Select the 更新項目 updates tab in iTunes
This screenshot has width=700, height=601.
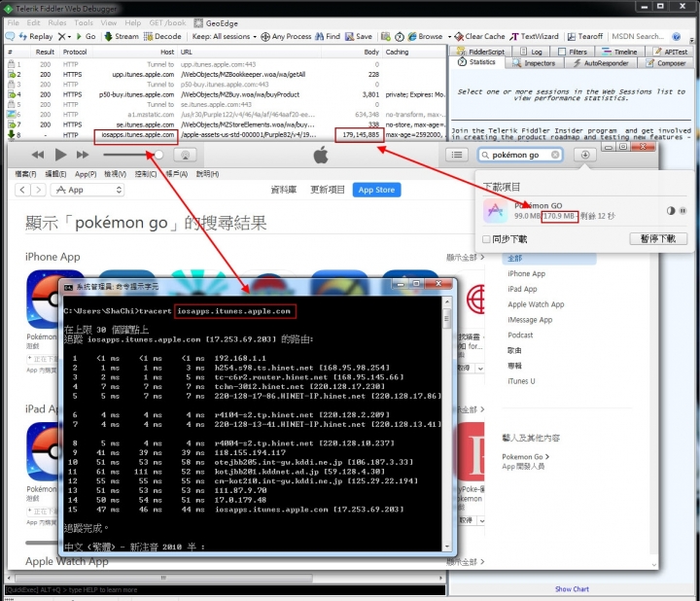point(328,190)
